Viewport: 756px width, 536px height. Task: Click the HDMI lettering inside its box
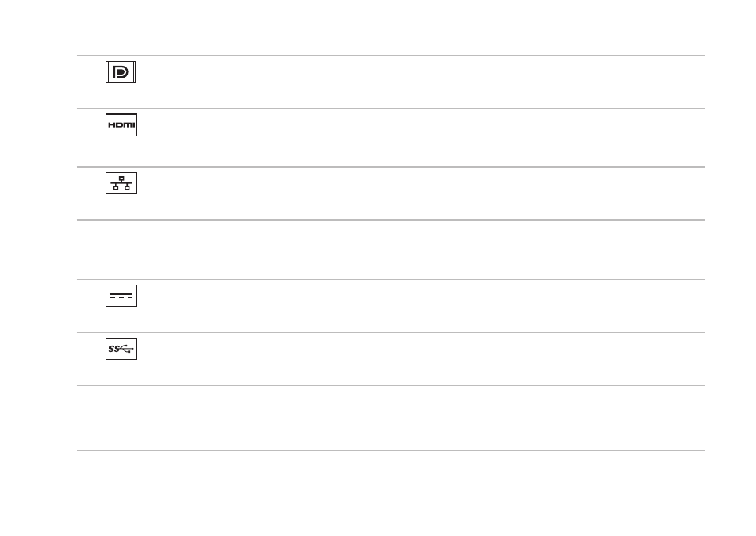[121, 125]
